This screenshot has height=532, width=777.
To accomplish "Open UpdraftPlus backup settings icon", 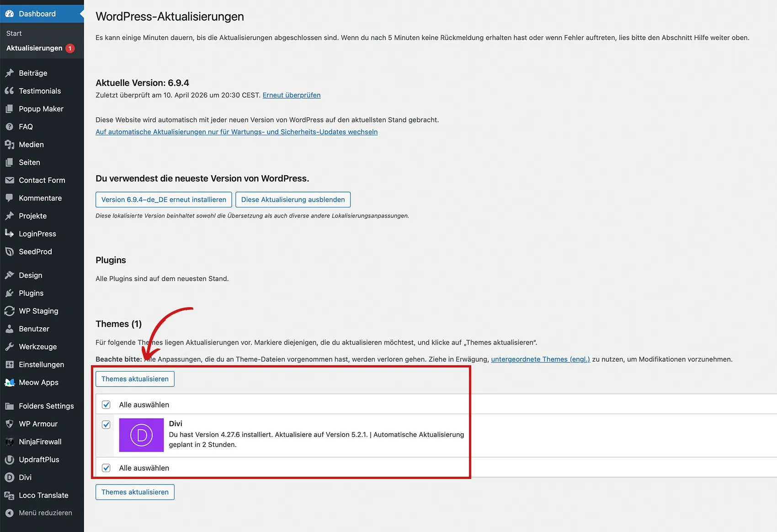I will pos(10,459).
